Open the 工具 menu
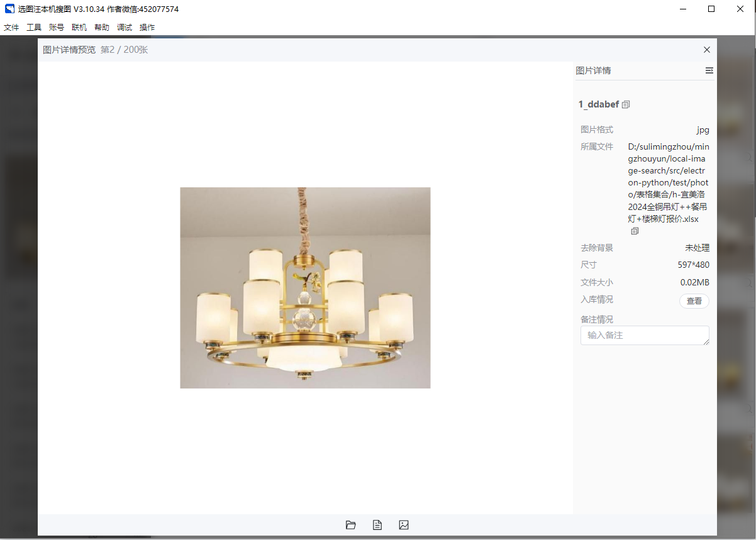 click(34, 28)
